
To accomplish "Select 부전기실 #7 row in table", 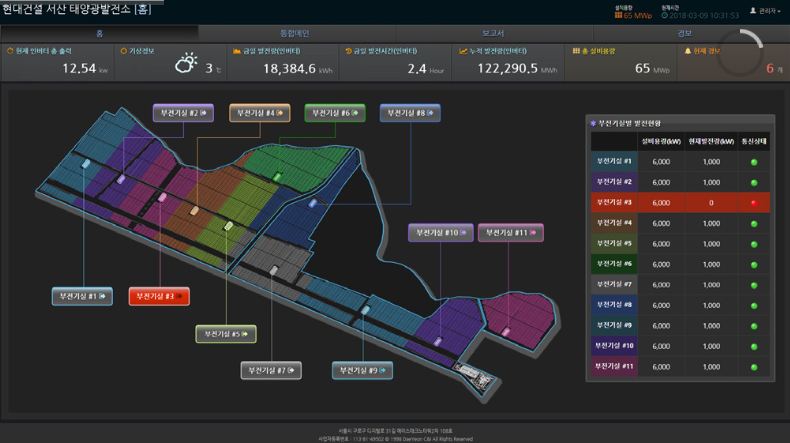I will [680, 285].
